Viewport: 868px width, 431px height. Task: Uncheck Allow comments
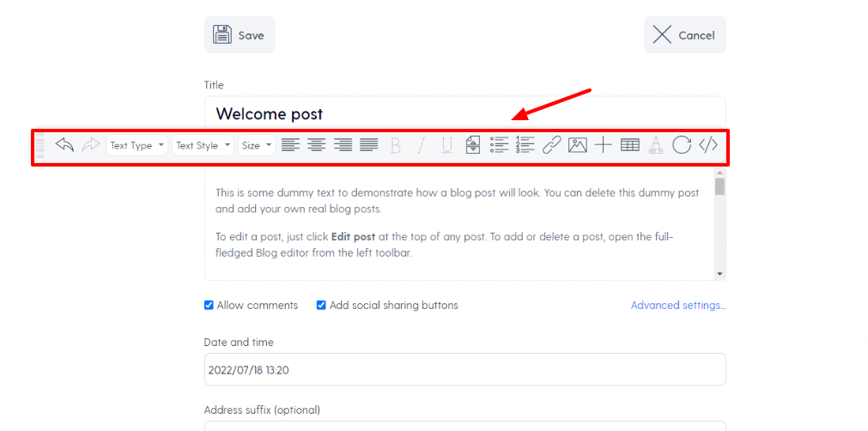coord(209,306)
